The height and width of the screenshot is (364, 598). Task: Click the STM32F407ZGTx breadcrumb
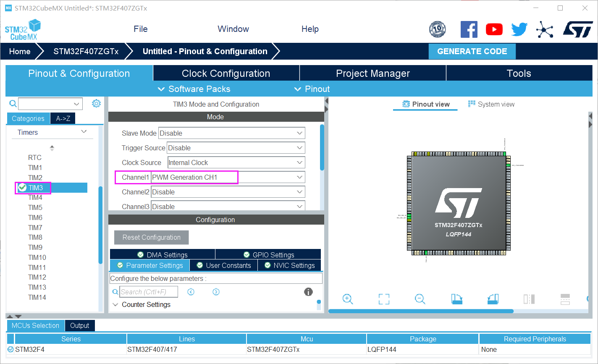[x=86, y=51]
